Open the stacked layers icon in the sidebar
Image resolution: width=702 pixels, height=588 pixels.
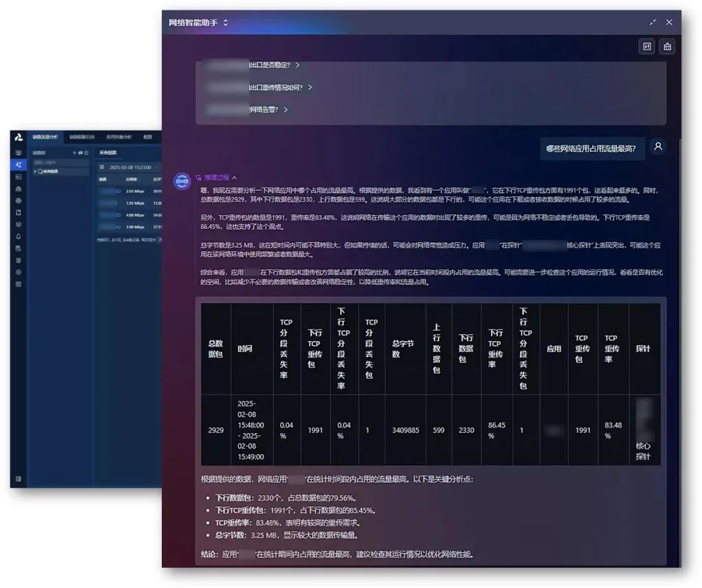click(18, 225)
